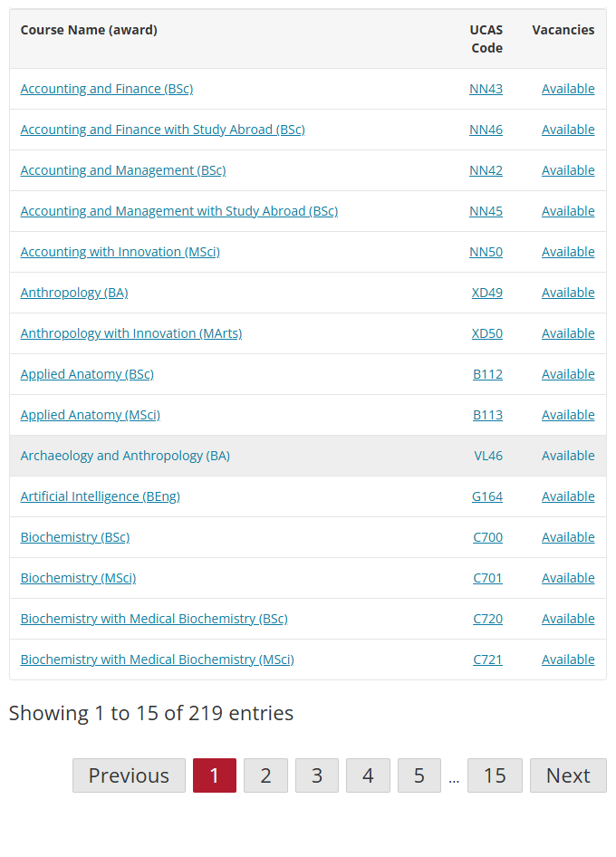Go to the Next page
This screenshot has width=616, height=857.
(x=568, y=775)
